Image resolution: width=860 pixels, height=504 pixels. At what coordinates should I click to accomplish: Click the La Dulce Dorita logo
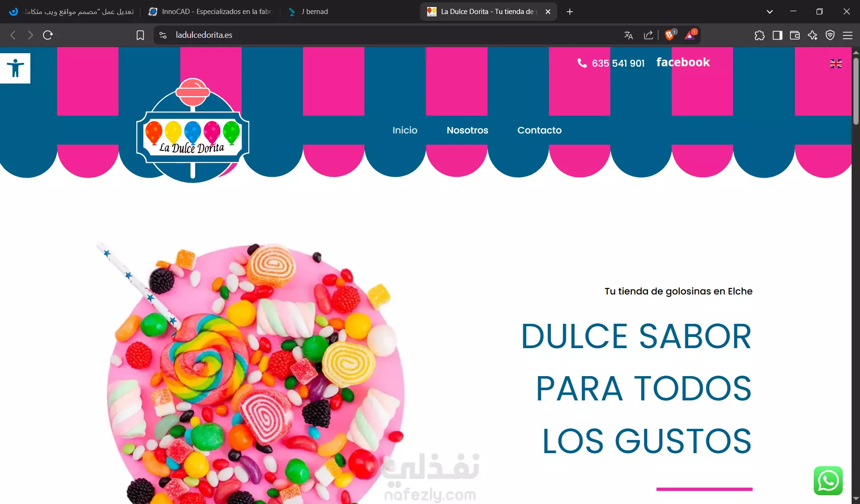click(x=193, y=130)
